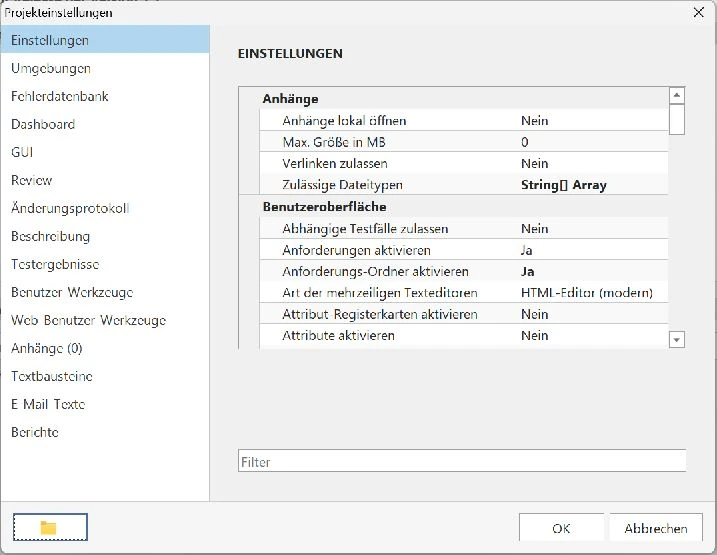Open the Berichte section
717x555 pixels.
105,432
